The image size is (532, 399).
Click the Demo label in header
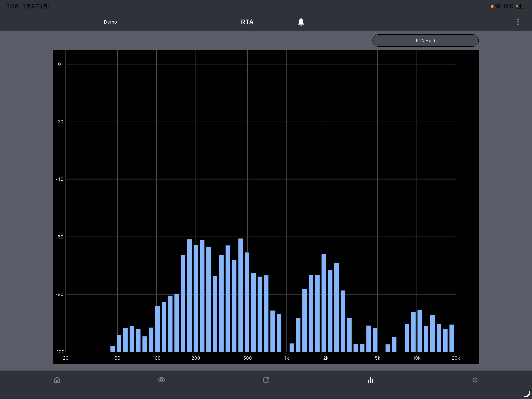[x=110, y=22]
